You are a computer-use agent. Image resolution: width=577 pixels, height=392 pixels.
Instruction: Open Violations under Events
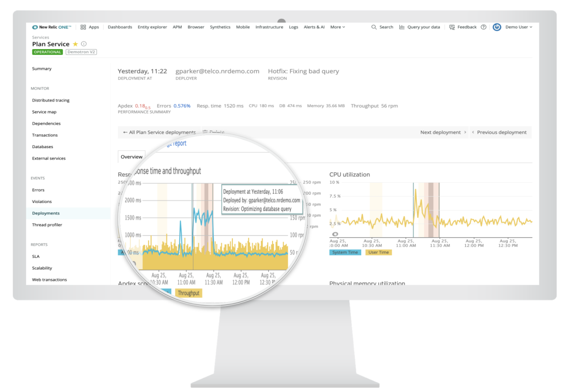[x=42, y=202]
